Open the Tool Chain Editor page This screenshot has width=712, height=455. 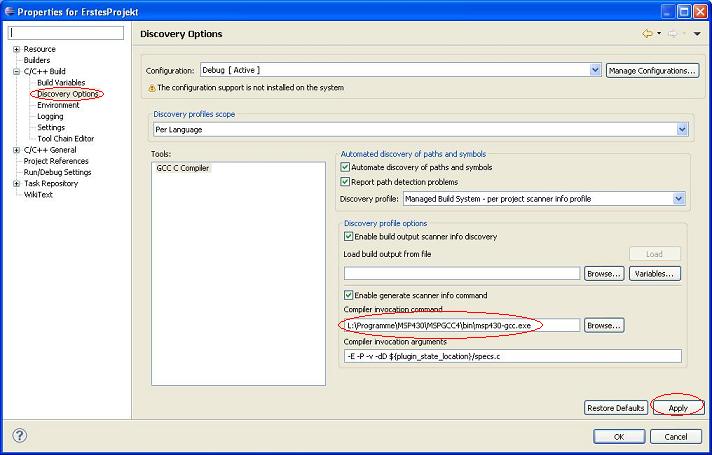(65, 138)
